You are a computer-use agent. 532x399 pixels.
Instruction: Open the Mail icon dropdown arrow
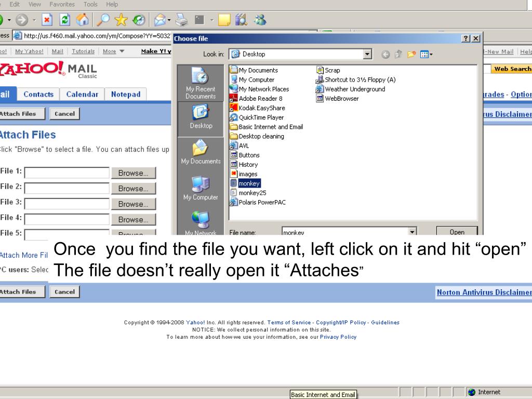(x=169, y=20)
